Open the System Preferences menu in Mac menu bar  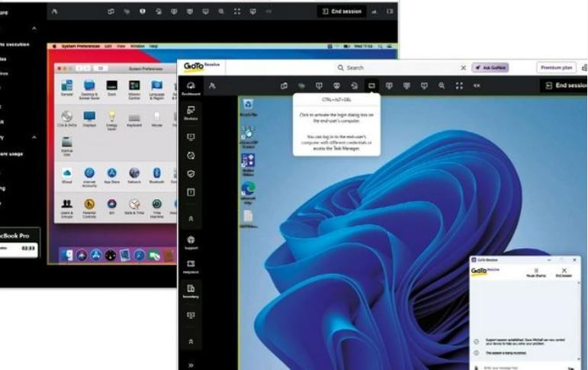pos(81,47)
